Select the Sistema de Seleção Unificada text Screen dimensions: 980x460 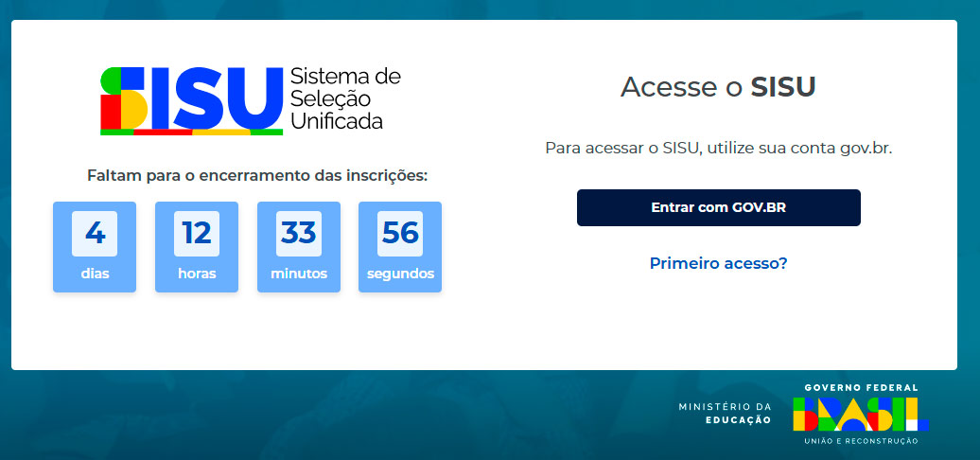tap(345, 98)
